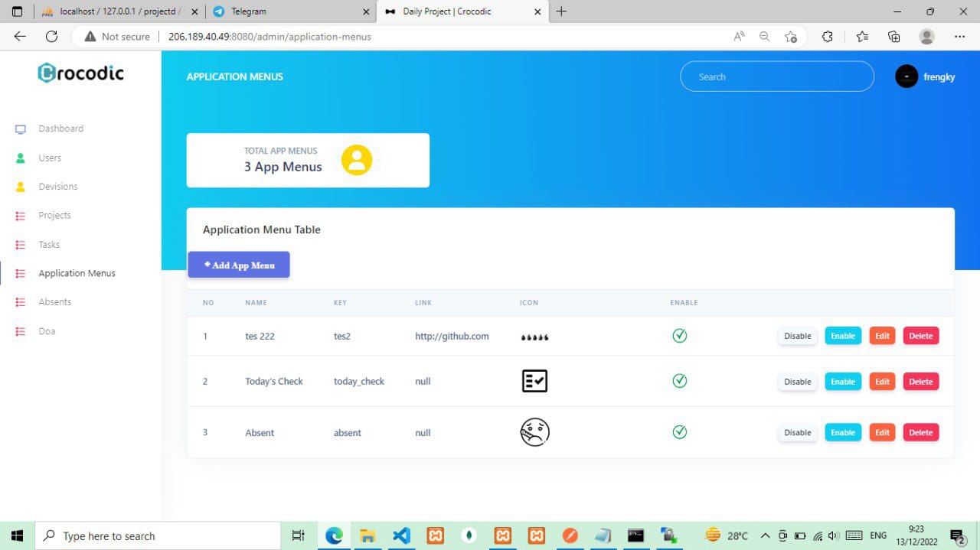The height and width of the screenshot is (550, 980).
Task: Click the Search input field in header
Action: click(776, 76)
